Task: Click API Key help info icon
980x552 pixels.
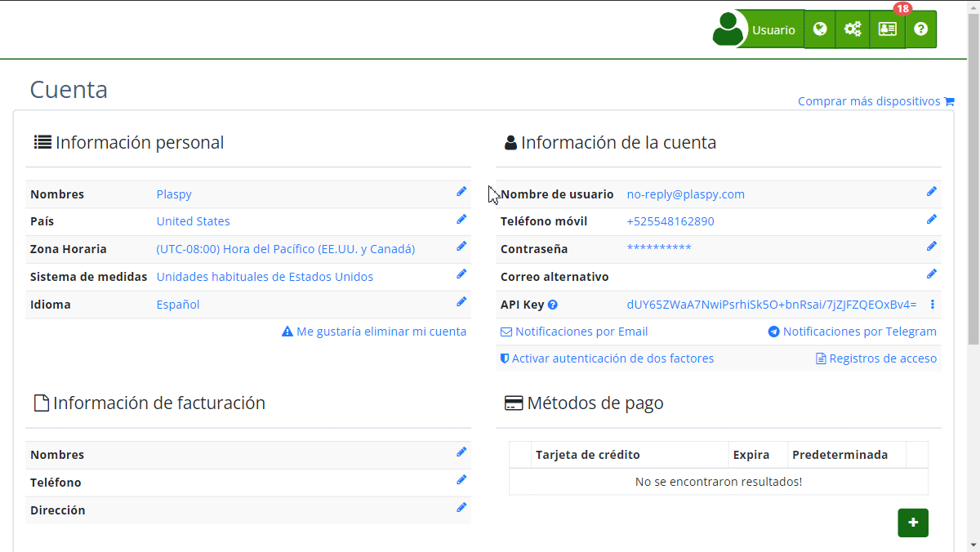Action: [553, 305]
